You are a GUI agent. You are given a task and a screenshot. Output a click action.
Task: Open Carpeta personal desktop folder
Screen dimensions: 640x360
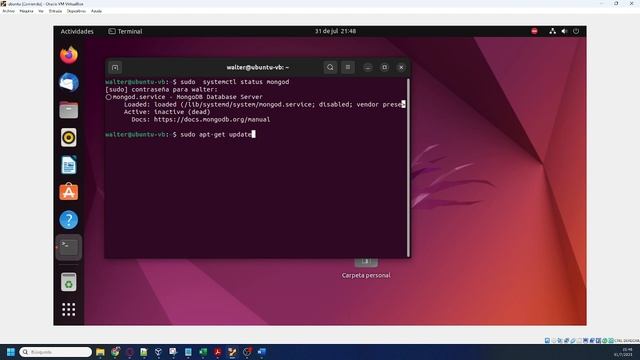point(366,269)
